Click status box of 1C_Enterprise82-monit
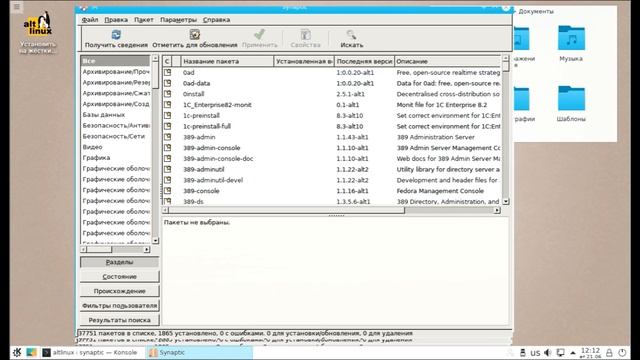The width and height of the screenshot is (640, 360). 168,104
